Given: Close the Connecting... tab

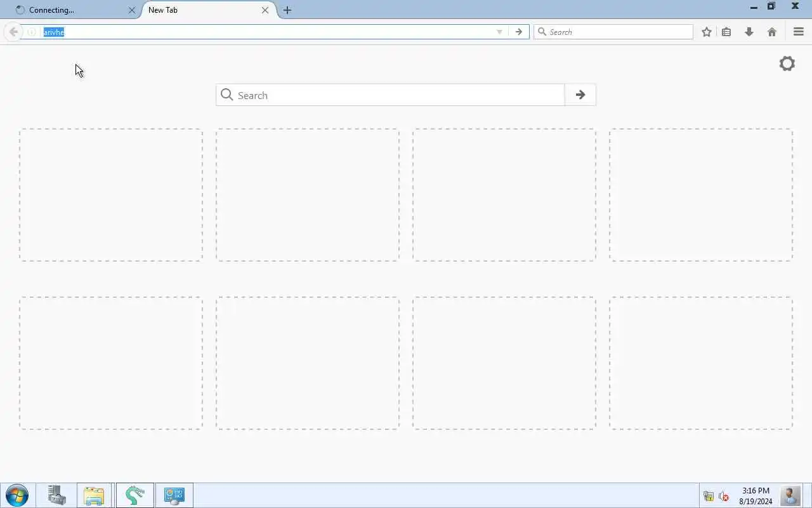Looking at the screenshot, I should point(132,10).
